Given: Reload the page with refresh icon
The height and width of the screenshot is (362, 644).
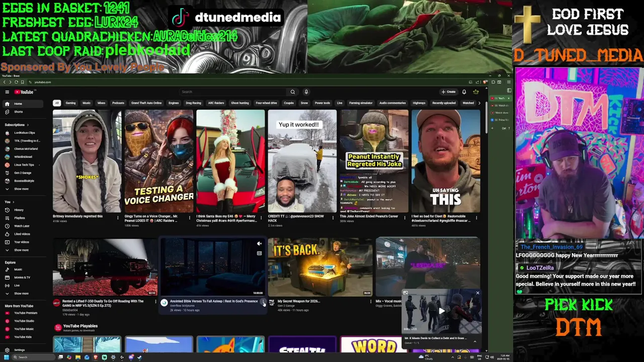Looking at the screenshot, I should click(16, 82).
